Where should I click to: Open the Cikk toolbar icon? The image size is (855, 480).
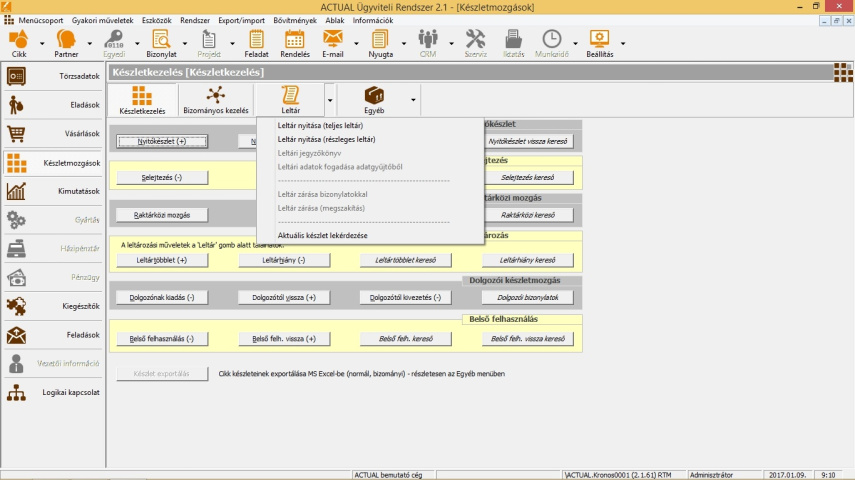coord(19,42)
